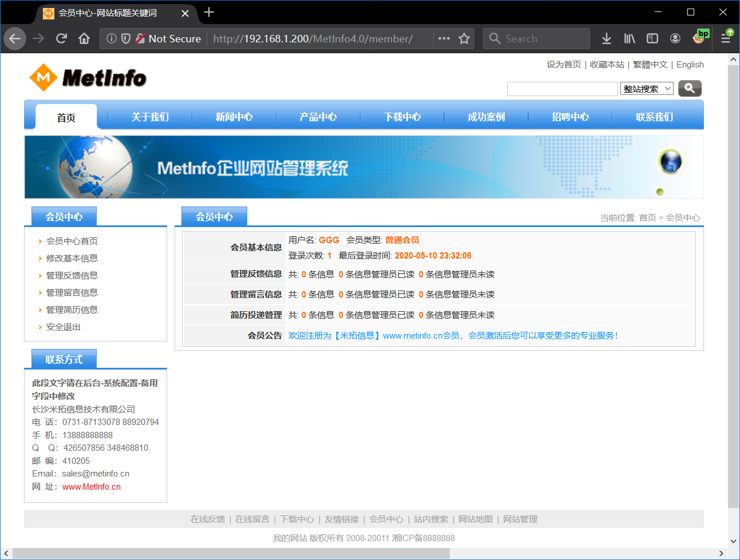
Task: Switch language to 繁體中文
Action: coord(650,65)
